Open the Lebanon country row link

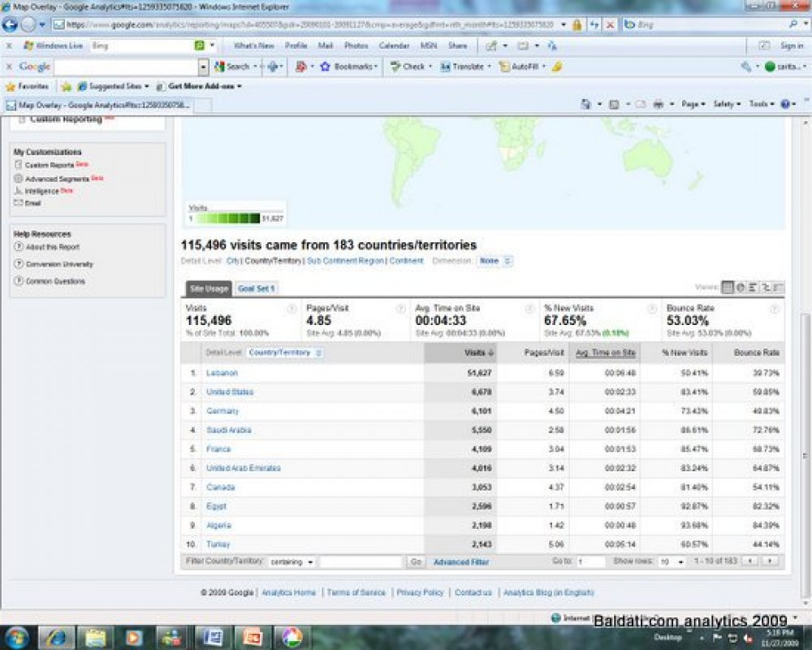tap(222, 373)
